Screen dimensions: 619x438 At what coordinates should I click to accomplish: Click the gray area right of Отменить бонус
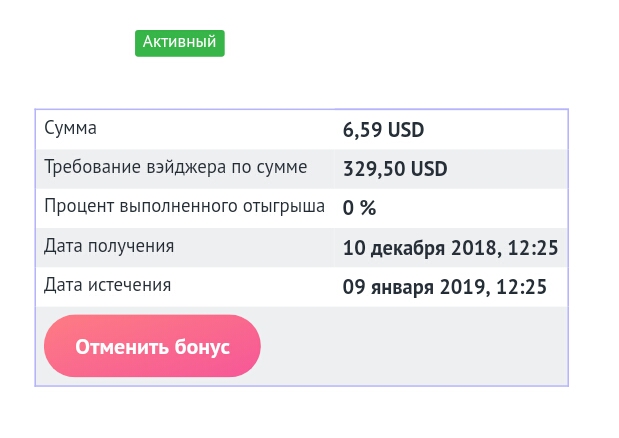(x=415, y=346)
